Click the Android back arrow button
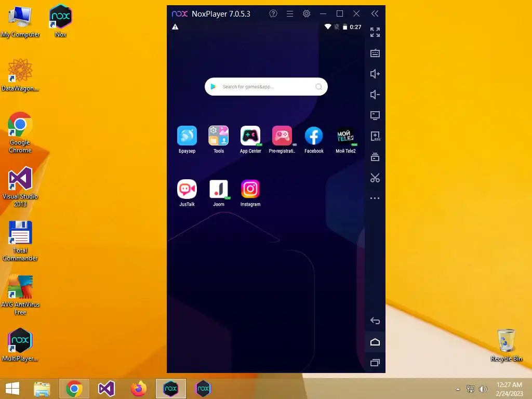 point(375,321)
